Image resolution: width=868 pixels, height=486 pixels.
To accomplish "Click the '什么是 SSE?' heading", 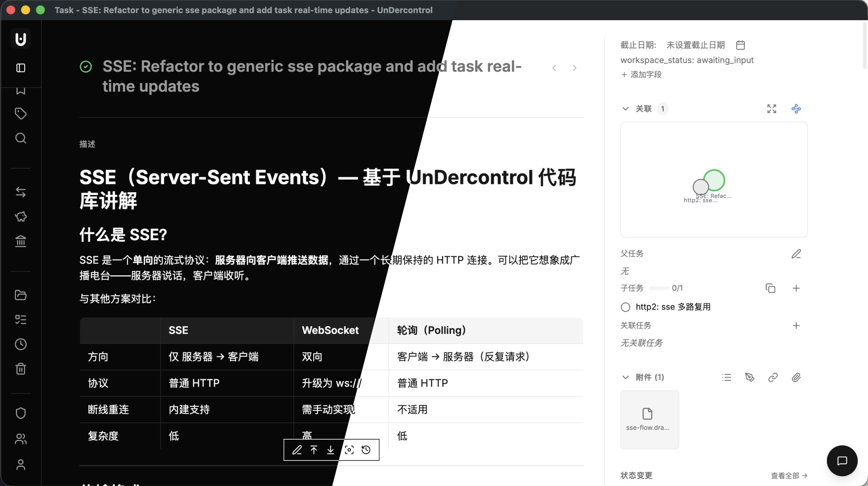I will point(123,235).
